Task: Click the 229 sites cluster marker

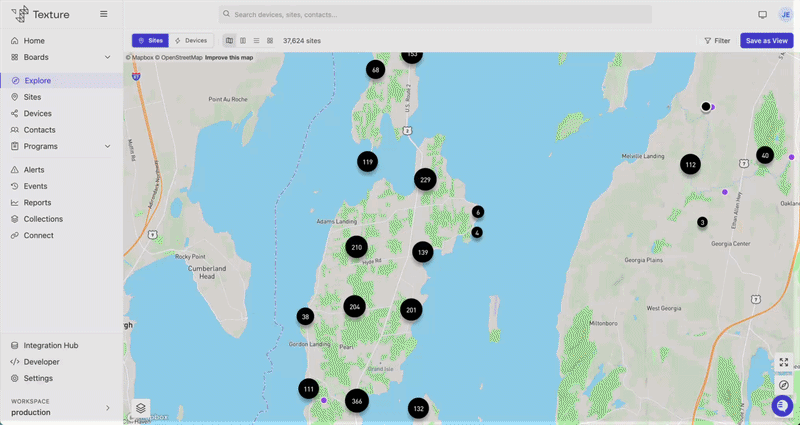Action: [425, 180]
